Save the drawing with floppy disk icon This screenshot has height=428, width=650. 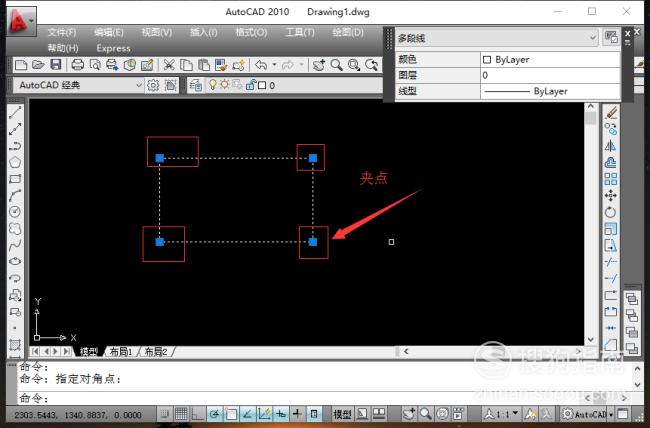[56, 65]
